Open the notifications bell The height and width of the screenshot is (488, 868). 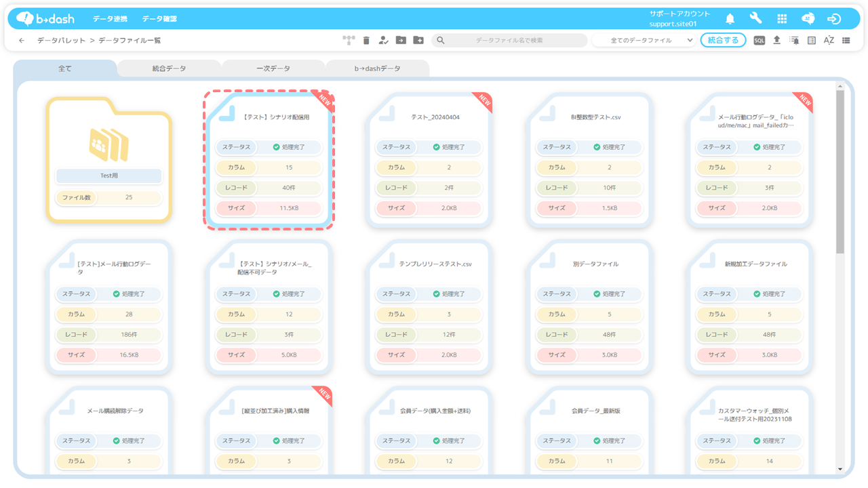click(730, 19)
